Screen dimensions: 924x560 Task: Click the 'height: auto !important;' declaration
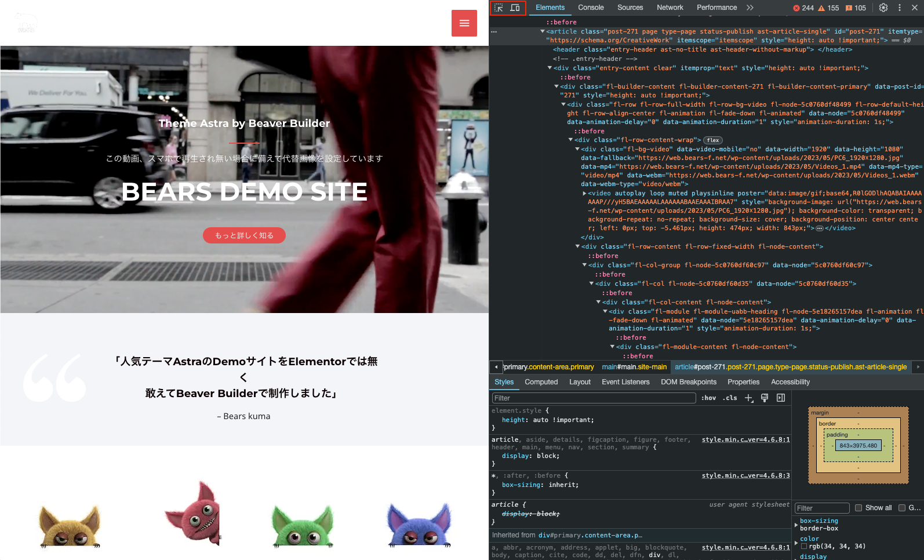click(x=548, y=420)
